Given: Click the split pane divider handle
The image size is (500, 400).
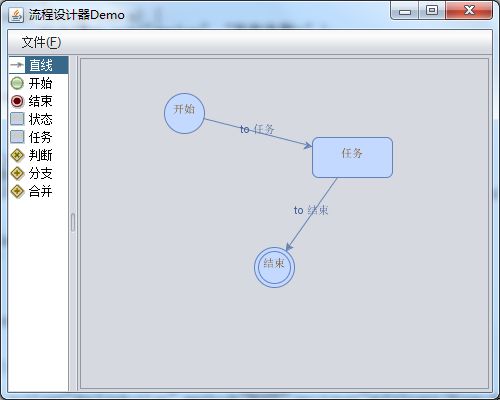Looking at the screenshot, I should [x=73, y=223].
